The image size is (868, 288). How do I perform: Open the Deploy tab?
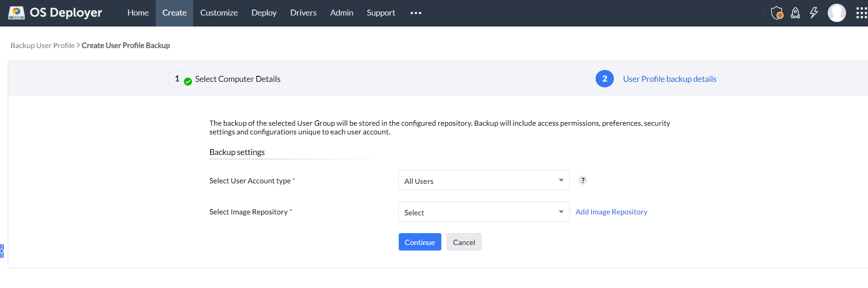264,13
